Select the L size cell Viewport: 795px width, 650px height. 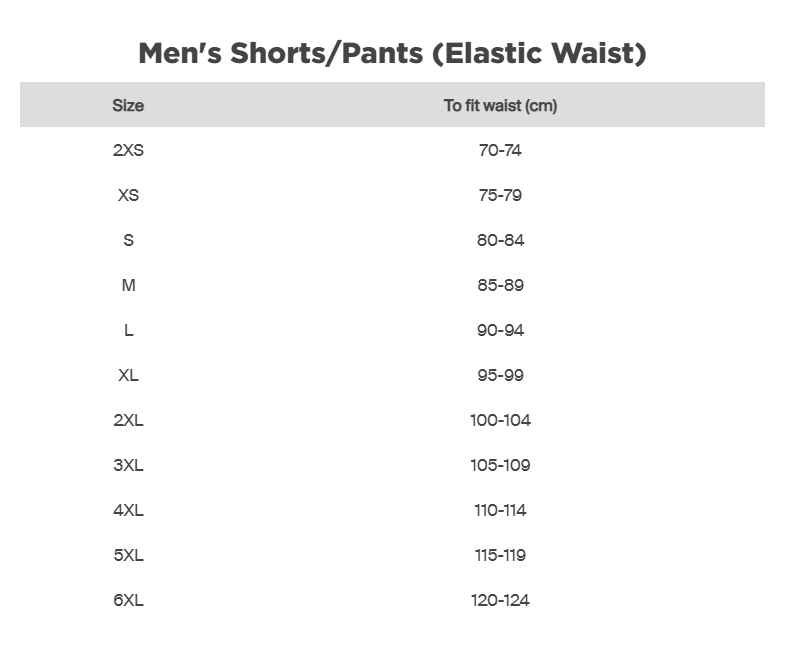point(128,330)
